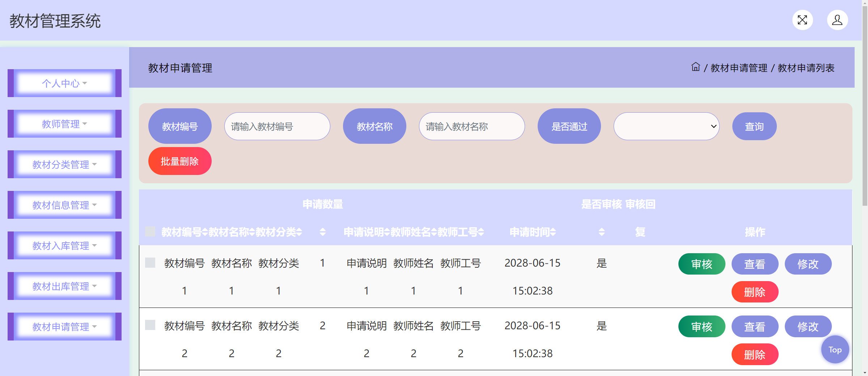Sort table by 教材名称 using its sort arrows

252,232
